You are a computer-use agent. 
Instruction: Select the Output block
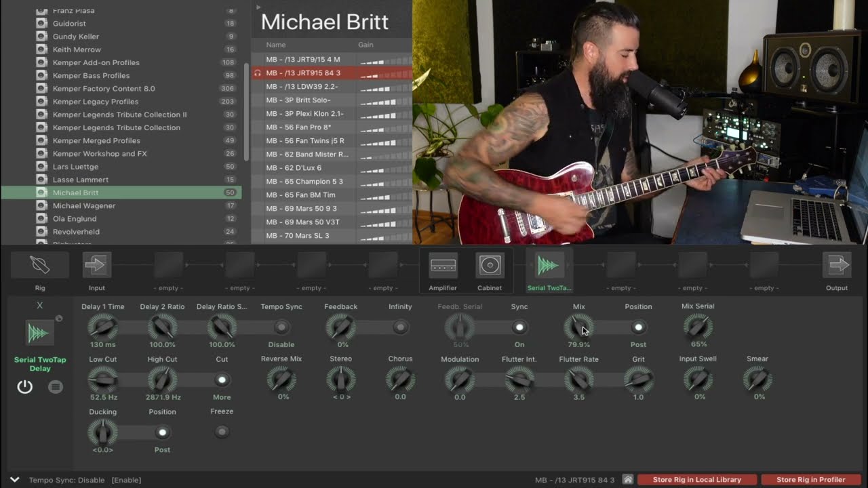[837, 265]
